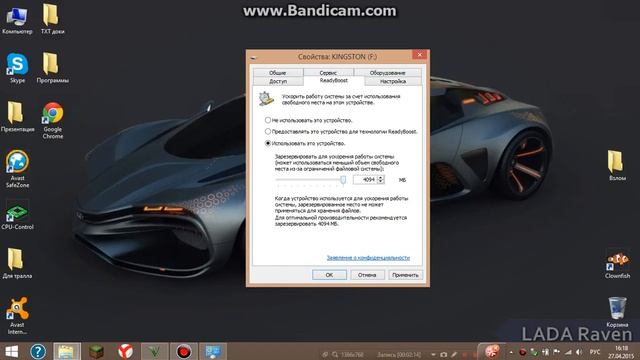This screenshot has width=640, height=360.
Task: Click the OK button
Action: point(329,275)
